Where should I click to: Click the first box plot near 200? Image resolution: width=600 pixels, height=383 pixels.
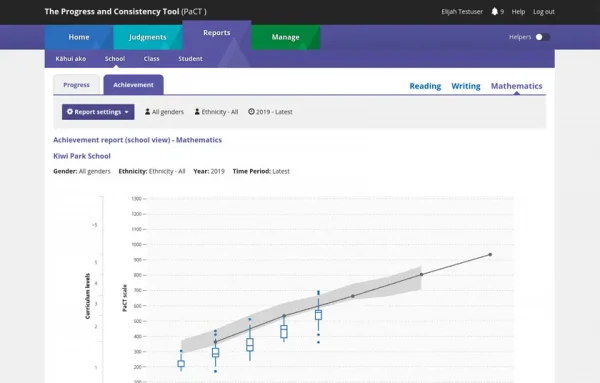click(181, 364)
